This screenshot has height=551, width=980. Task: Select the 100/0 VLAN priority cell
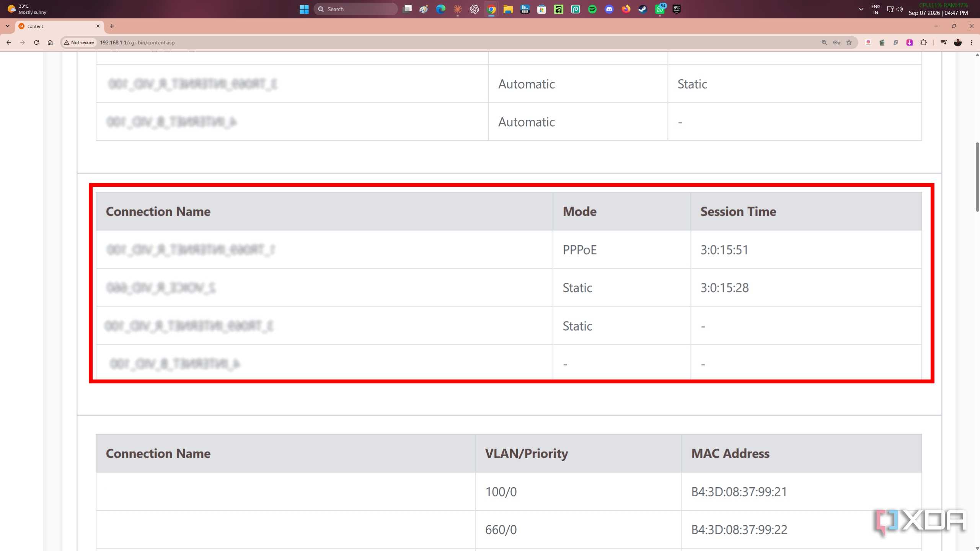tap(578, 491)
